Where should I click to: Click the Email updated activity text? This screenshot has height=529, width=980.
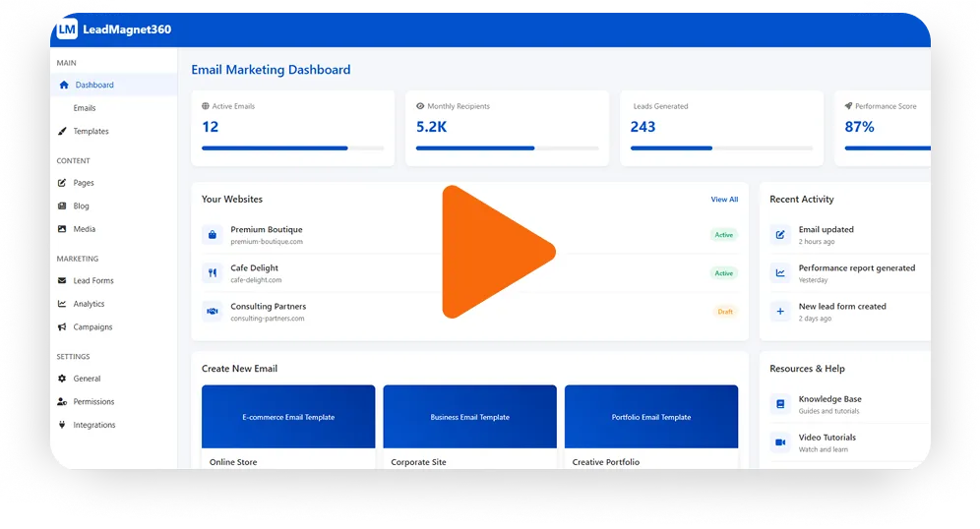tap(826, 229)
